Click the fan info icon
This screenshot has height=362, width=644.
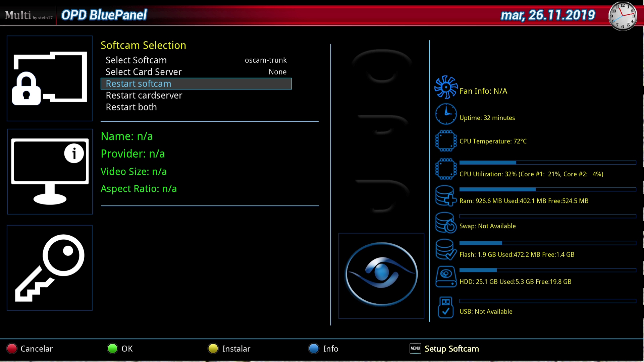click(446, 87)
